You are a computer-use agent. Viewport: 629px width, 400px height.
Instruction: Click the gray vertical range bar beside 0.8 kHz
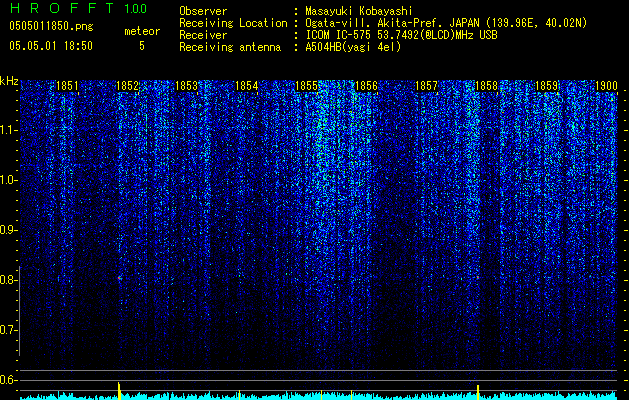coord(19,311)
